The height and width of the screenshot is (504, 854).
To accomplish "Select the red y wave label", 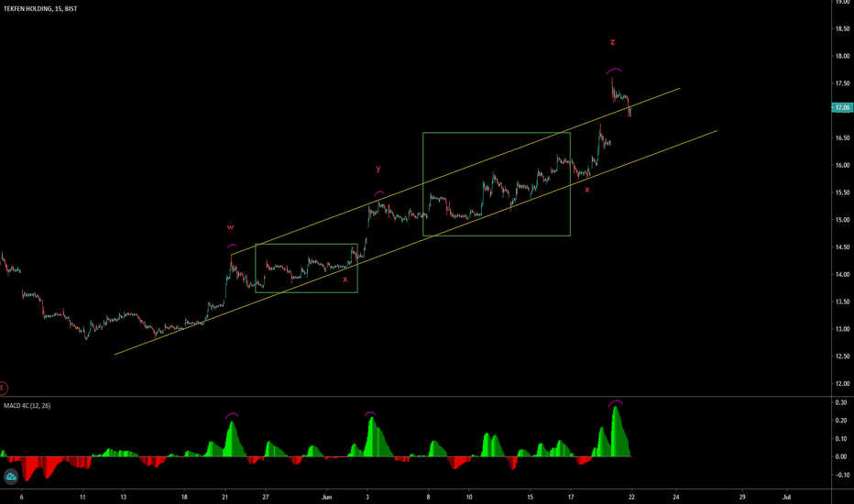I will [378, 169].
